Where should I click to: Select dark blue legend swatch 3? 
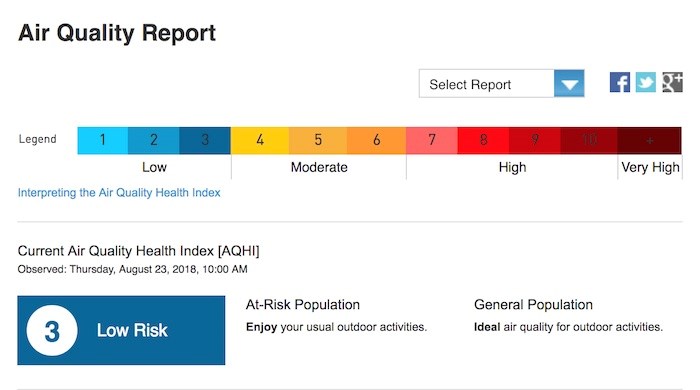(205, 140)
